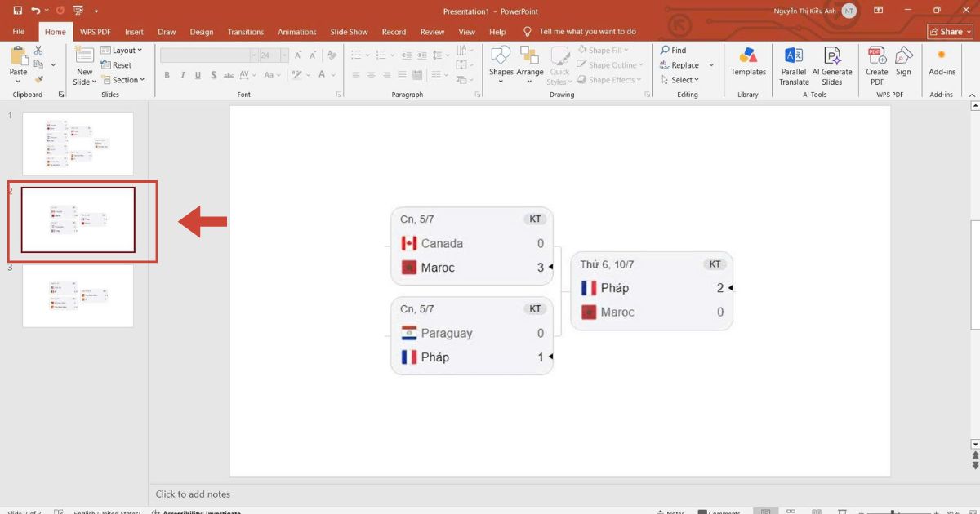Open the Record tab

(x=394, y=32)
